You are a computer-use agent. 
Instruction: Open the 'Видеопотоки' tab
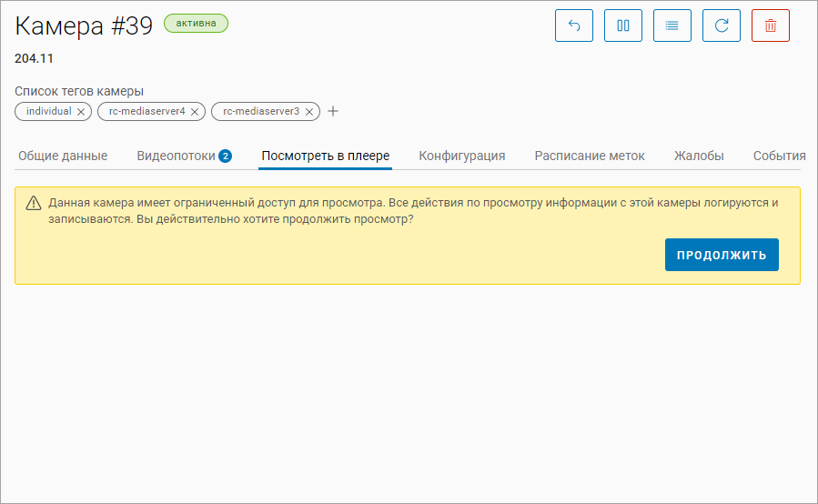(x=176, y=156)
